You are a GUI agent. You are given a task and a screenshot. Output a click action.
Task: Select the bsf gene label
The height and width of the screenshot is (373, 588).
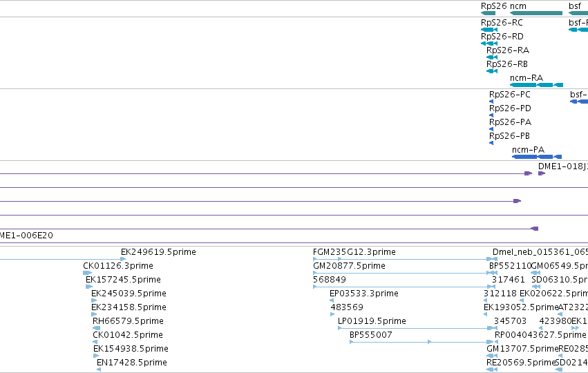[x=574, y=6]
